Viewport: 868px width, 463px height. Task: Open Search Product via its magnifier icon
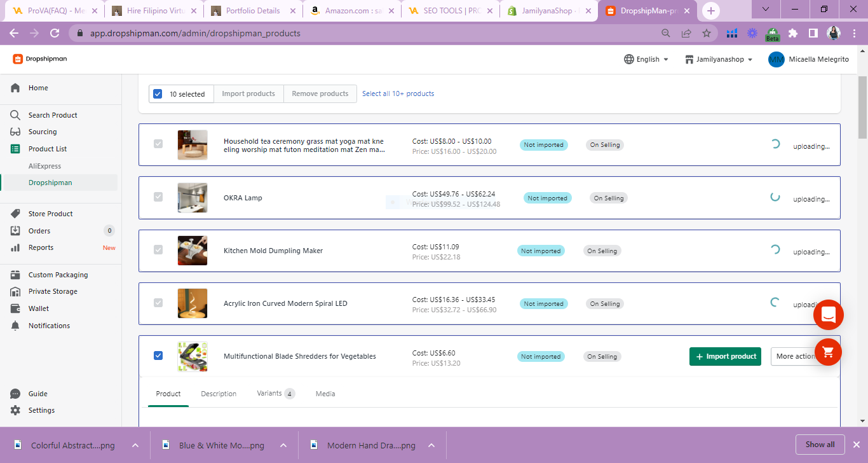pos(15,115)
